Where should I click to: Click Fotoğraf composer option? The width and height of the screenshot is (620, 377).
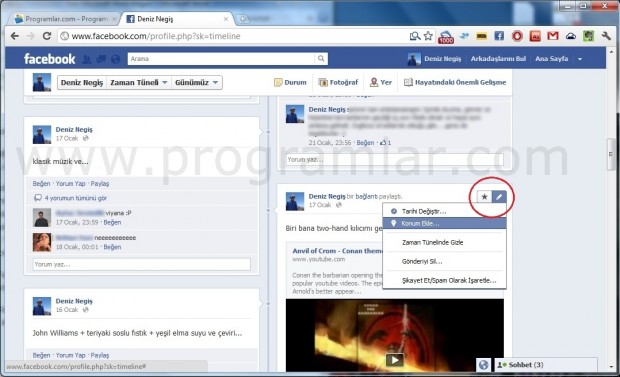[338, 82]
